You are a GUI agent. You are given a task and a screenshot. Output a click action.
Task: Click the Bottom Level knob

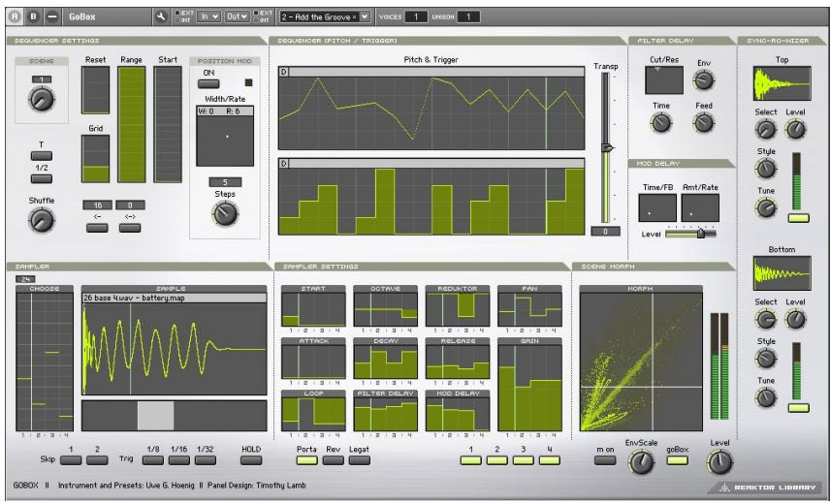point(795,319)
